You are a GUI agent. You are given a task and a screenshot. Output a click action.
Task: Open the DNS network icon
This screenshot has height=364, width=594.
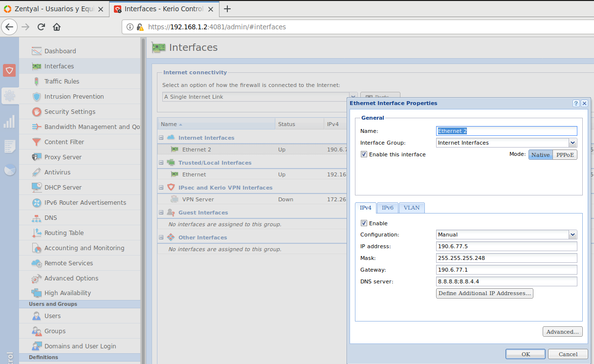pyautogui.click(x=37, y=217)
